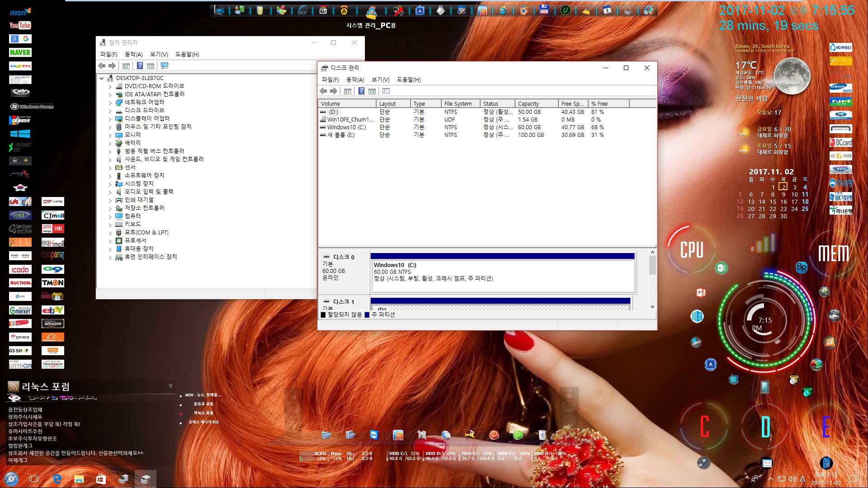Expand DVD/CD-ROM 드라이브 node

(x=110, y=86)
